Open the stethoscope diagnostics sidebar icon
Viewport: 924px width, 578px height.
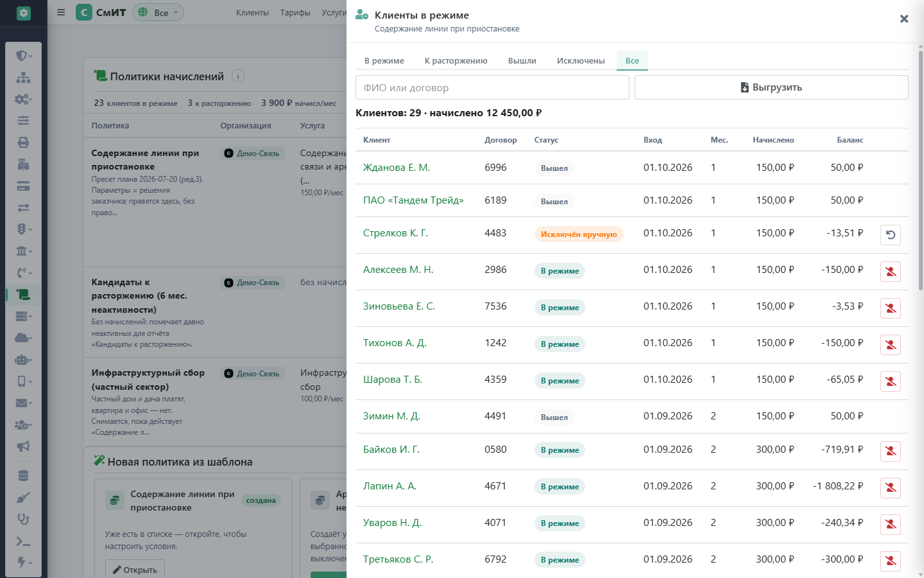(x=23, y=519)
